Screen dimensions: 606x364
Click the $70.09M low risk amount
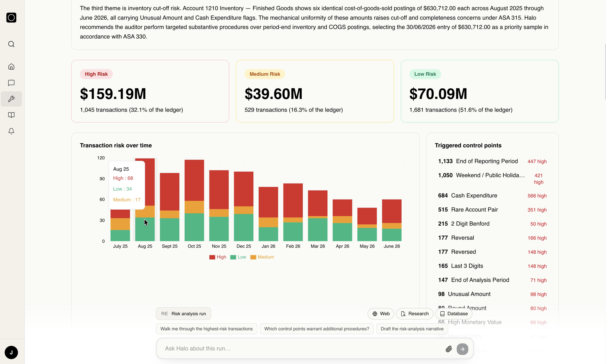coord(438,94)
